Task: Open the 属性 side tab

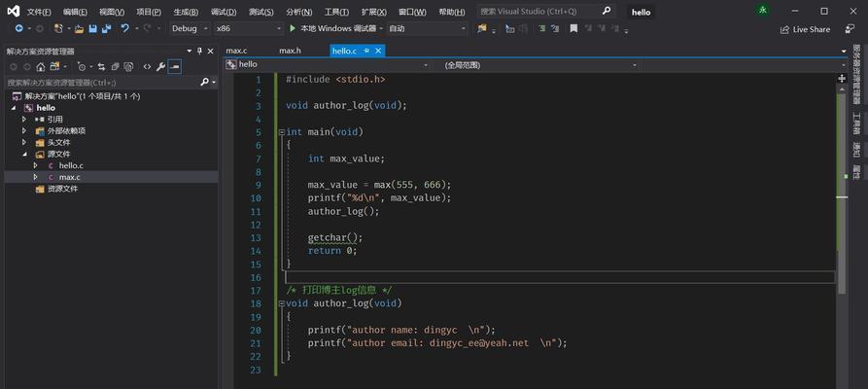Action: pos(856,172)
